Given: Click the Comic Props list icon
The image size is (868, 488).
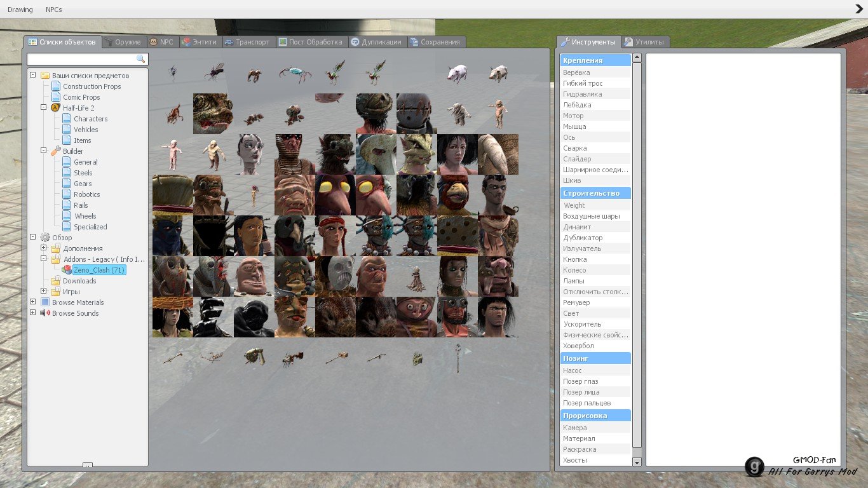Looking at the screenshot, I should click(55, 97).
